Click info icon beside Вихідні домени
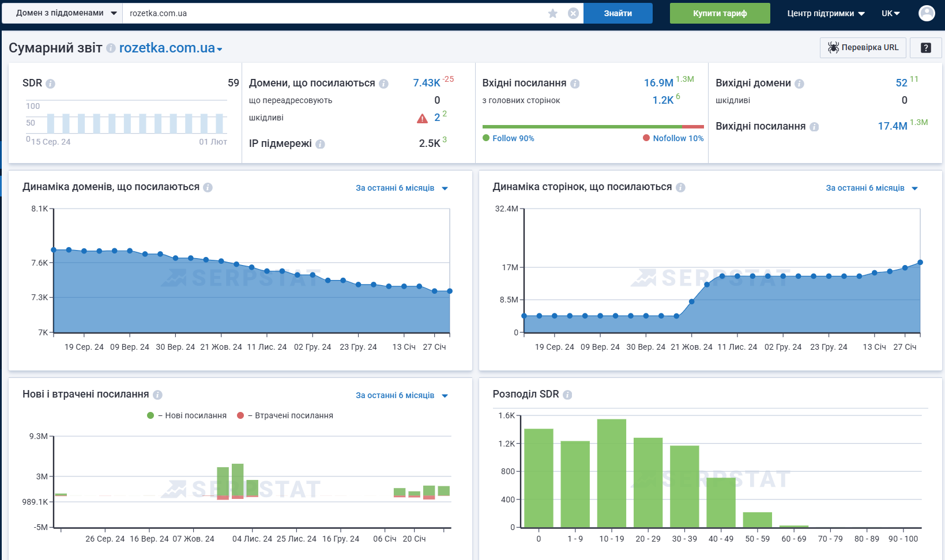Viewport: 945px width, 560px height. tap(799, 84)
